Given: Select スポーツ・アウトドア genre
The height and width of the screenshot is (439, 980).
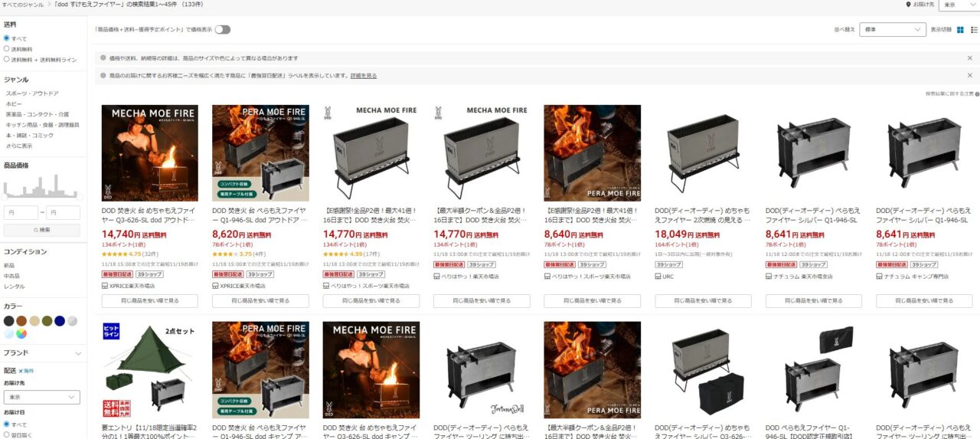Looking at the screenshot, I should [x=32, y=93].
